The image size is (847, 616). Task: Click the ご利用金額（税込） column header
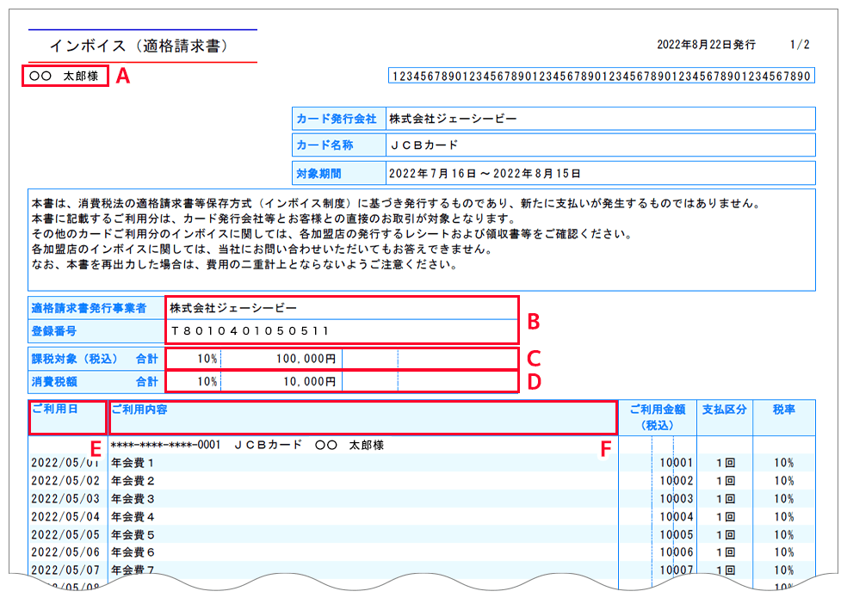point(658,417)
